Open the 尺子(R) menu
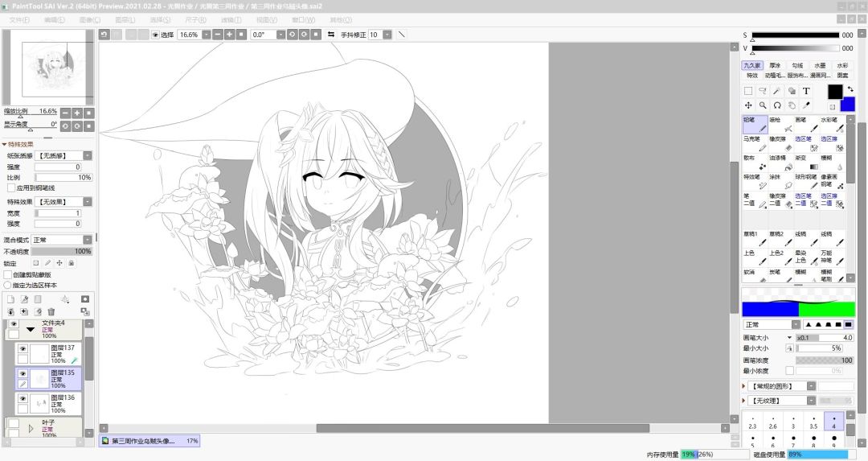 (x=195, y=19)
